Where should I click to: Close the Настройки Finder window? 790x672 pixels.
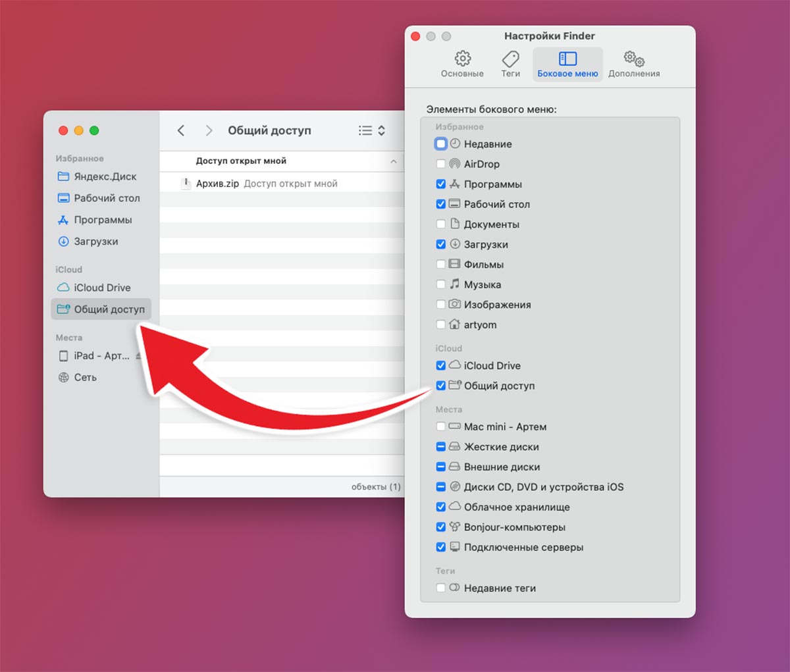coord(415,36)
